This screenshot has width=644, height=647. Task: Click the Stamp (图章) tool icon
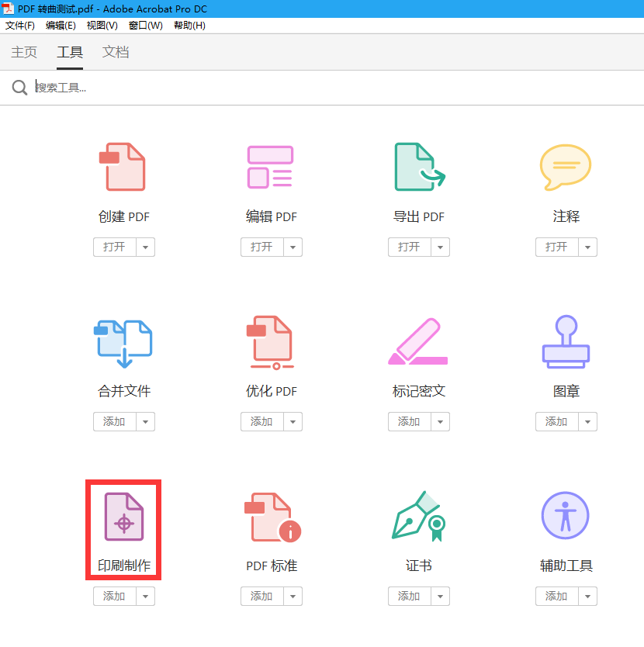point(566,341)
